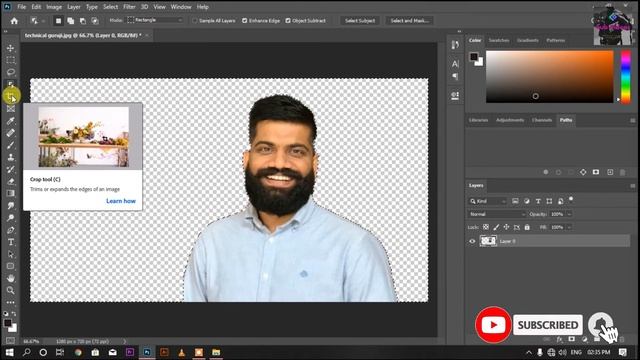Choose New Selection mode icon
The height and width of the screenshot is (360, 640).
click(58, 21)
